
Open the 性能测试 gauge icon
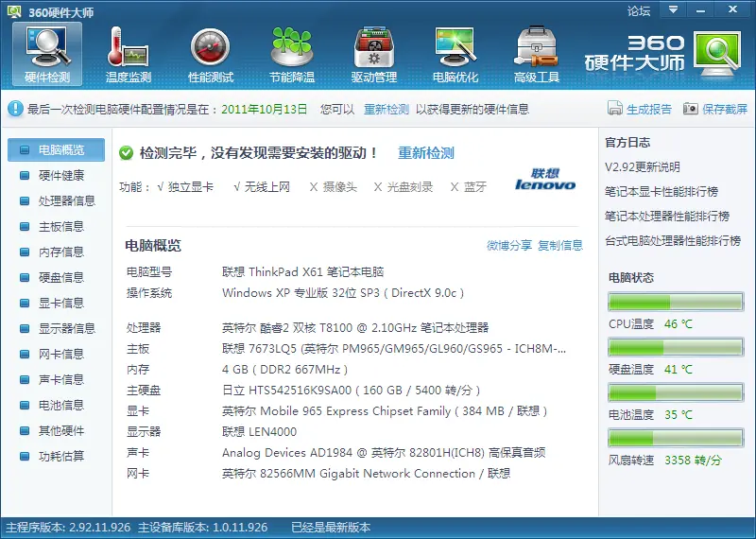pyautogui.click(x=210, y=54)
